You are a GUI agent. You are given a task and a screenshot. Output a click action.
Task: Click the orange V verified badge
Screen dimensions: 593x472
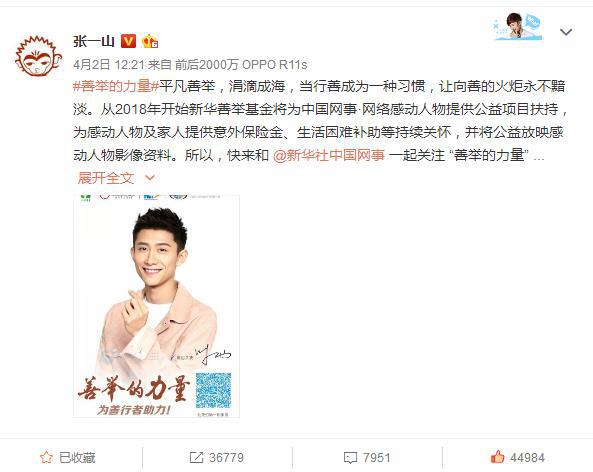[x=128, y=41]
